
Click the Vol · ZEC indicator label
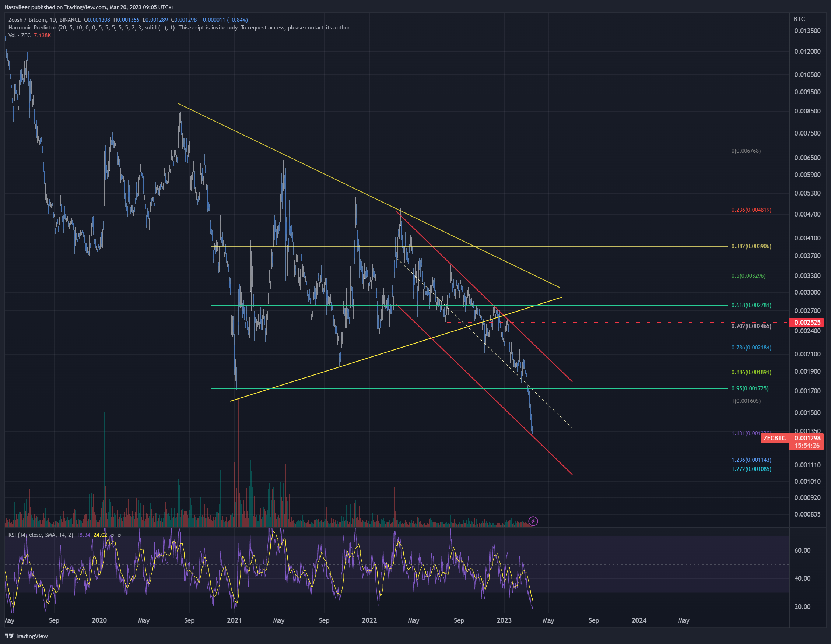(20, 35)
